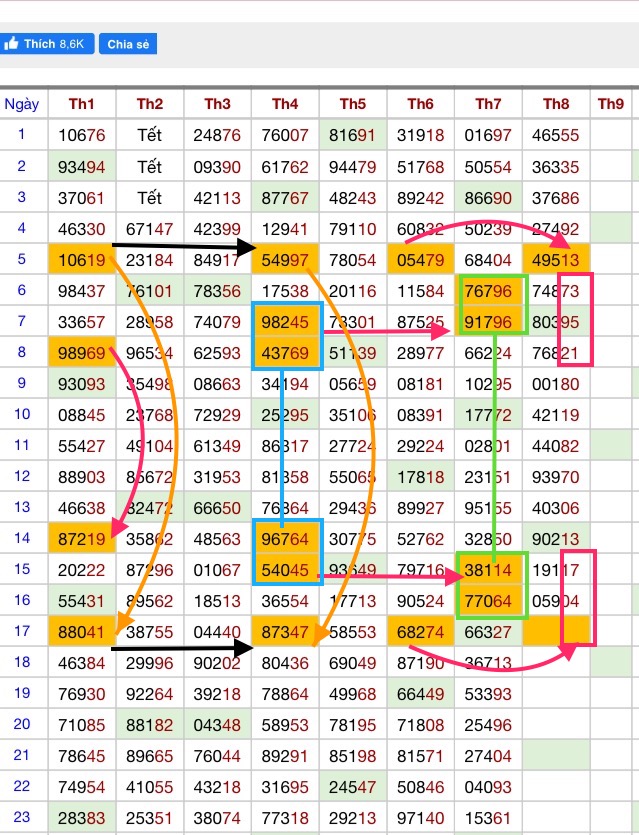Click the Th1 column header

pos(82,104)
